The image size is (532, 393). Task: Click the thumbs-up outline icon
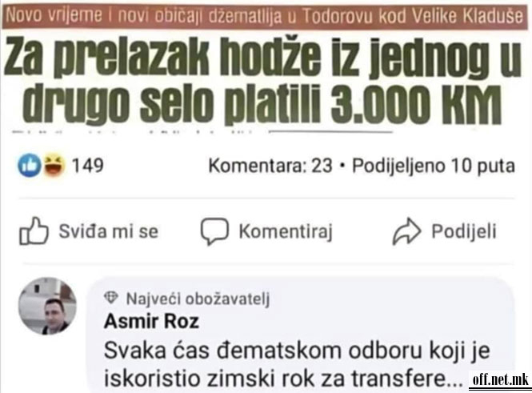pyautogui.click(x=34, y=231)
